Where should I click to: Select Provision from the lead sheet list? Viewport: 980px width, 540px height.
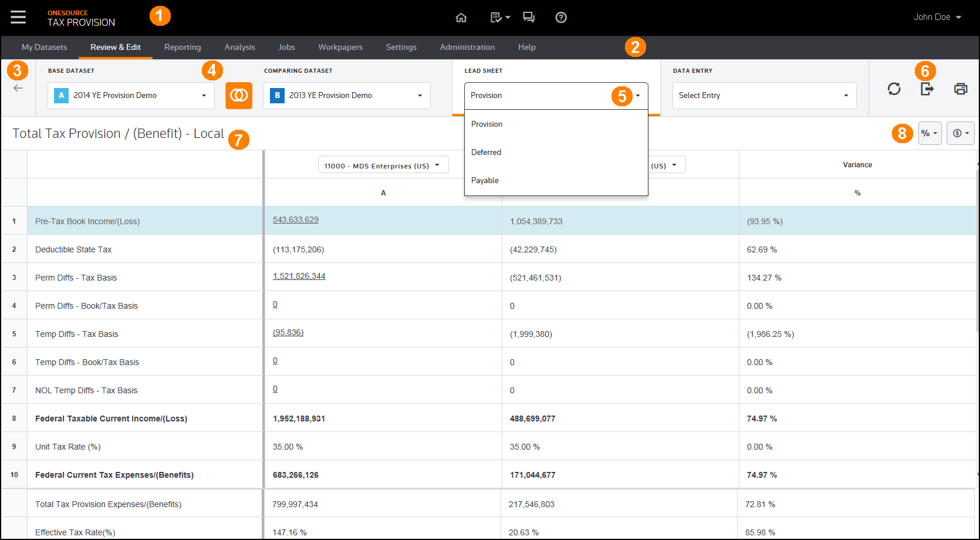coord(556,124)
